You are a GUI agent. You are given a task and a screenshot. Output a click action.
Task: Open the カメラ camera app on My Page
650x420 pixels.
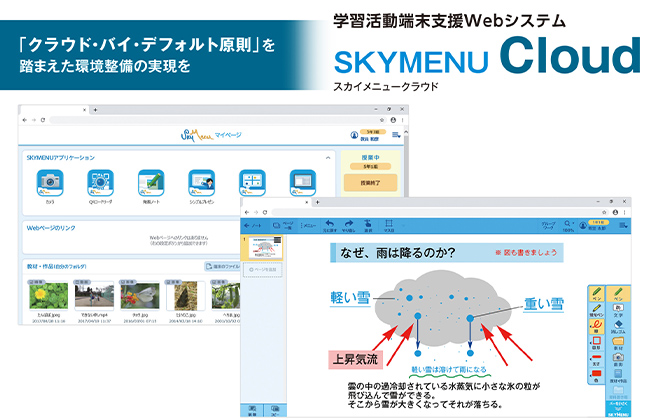(50, 182)
